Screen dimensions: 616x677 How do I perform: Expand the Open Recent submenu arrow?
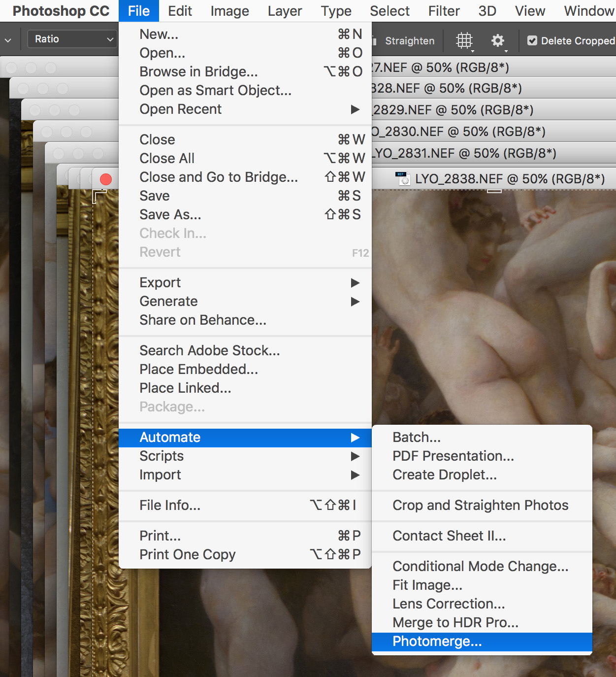[x=355, y=109]
